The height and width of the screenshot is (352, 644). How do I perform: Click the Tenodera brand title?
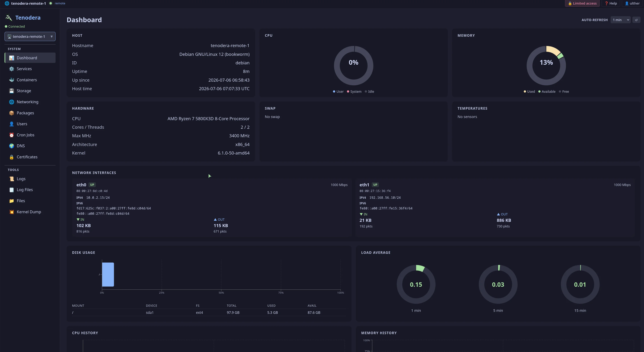28,18
